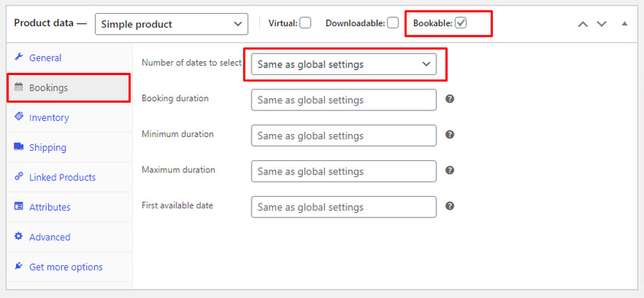This screenshot has width=644, height=298.
Task: Click the Maximum duration input field
Action: (x=343, y=171)
